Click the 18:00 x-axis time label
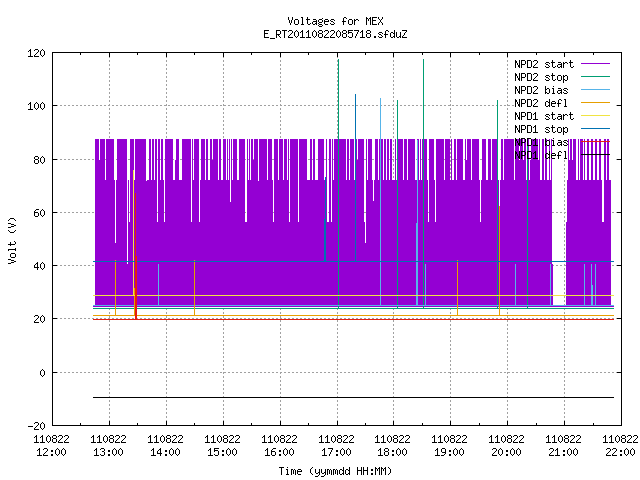The width and height of the screenshot is (640, 480). pyautogui.click(x=392, y=453)
